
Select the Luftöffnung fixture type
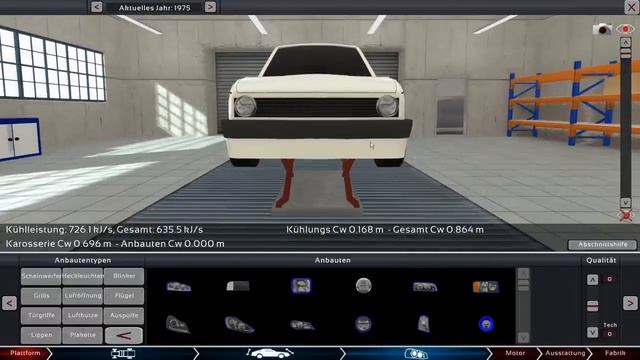pos(82,296)
